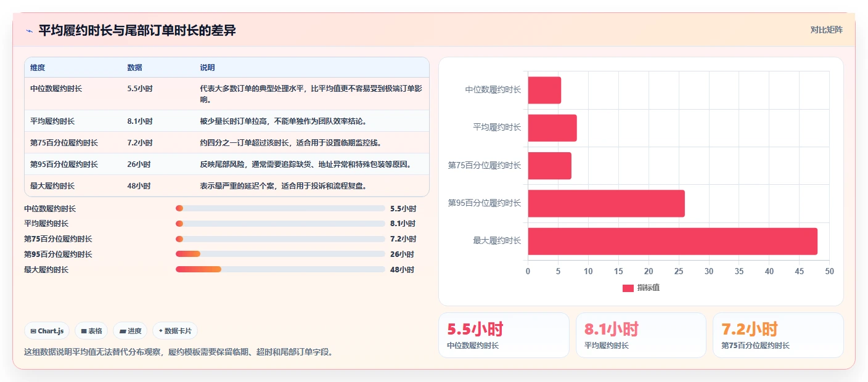This screenshot has height=382, width=868.
Task: Click the lightning icon beside the title
Action: [29, 31]
